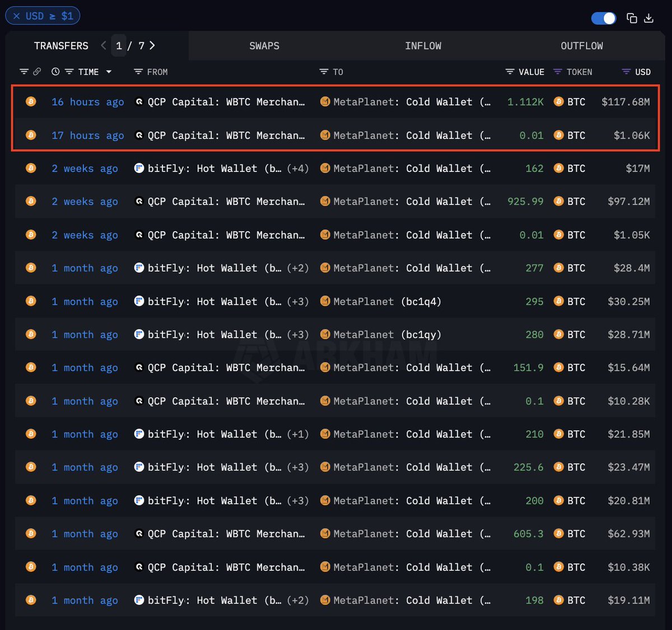
Task: Click bitFlyer icon in the $19.11M row
Action: pyautogui.click(x=139, y=600)
